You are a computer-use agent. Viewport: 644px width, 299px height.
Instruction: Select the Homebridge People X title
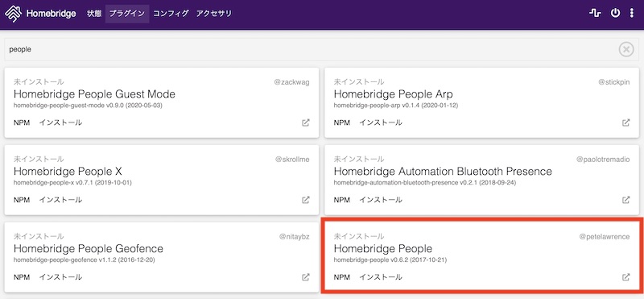[68, 171]
